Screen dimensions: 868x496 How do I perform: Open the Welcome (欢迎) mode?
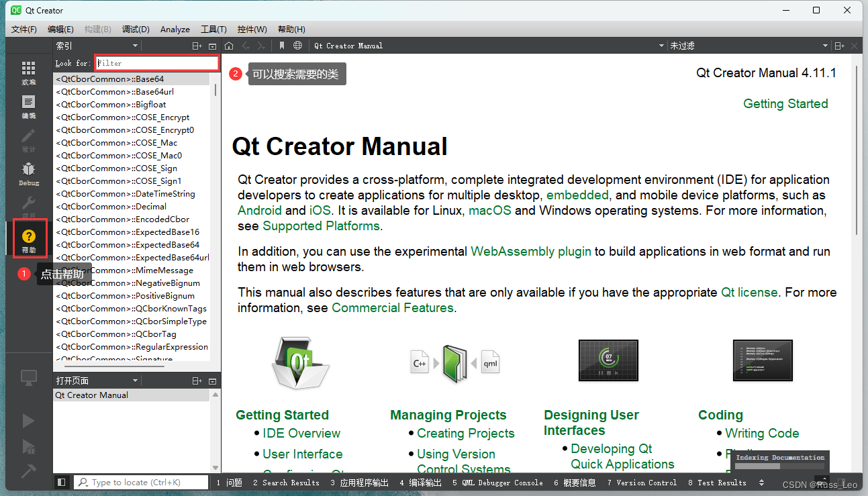(28, 73)
